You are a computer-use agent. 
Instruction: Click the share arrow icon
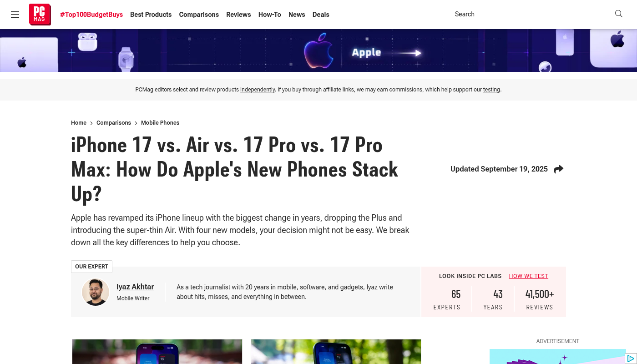pyautogui.click(x=558, y=169)
